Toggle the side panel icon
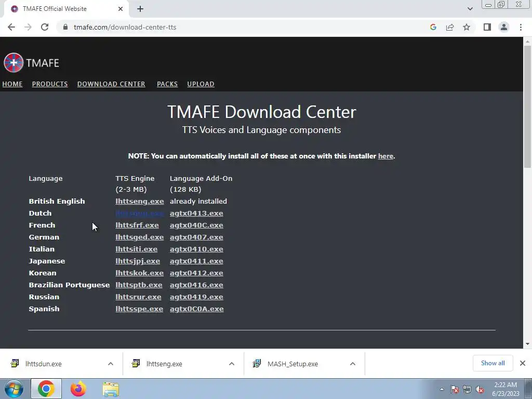This screenshot has height=399, width=532. (x=487, y=27)
